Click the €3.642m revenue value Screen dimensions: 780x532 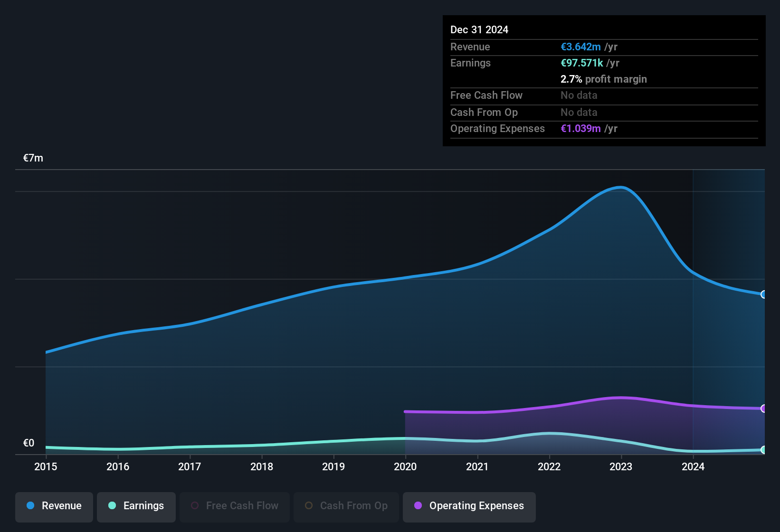580,47
